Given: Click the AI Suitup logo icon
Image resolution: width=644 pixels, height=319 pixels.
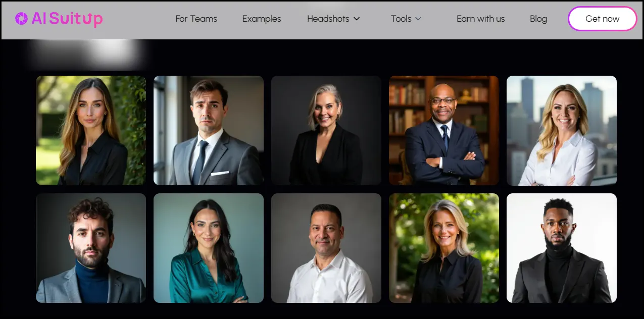Looking at the screenshot, I should click(21, 19).
